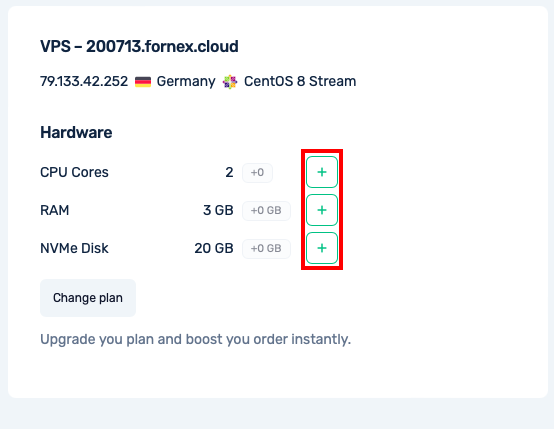Click the CentOS 8 Stream text

300,81
